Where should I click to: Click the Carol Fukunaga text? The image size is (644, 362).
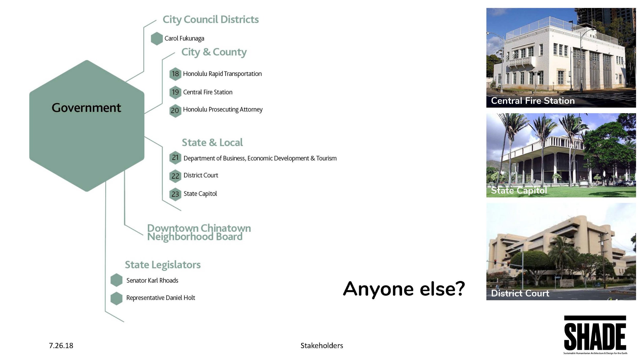tap(184, 38)
